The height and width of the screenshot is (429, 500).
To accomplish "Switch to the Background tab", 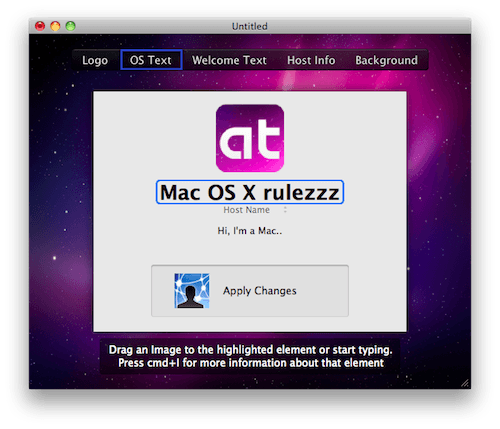I will pos(386,60).
